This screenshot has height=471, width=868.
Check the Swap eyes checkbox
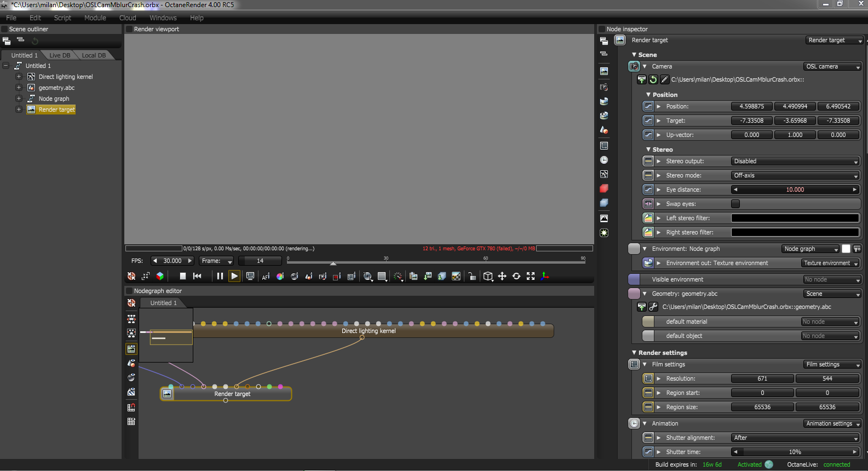point(735,204)
